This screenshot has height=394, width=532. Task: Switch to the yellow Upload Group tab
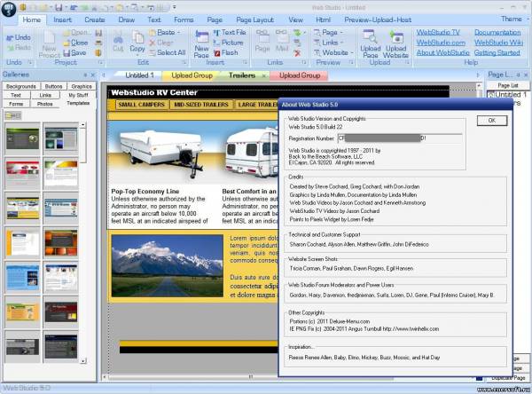click(192, 75)
